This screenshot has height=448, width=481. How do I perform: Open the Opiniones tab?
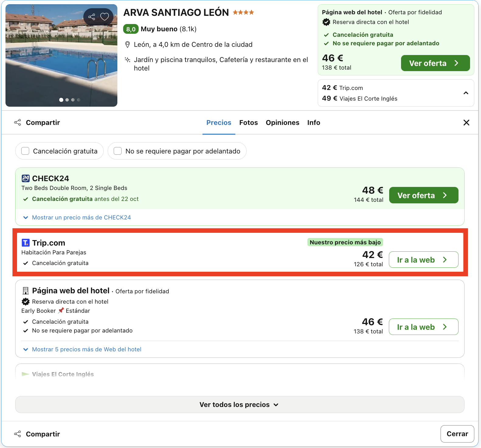282,122
